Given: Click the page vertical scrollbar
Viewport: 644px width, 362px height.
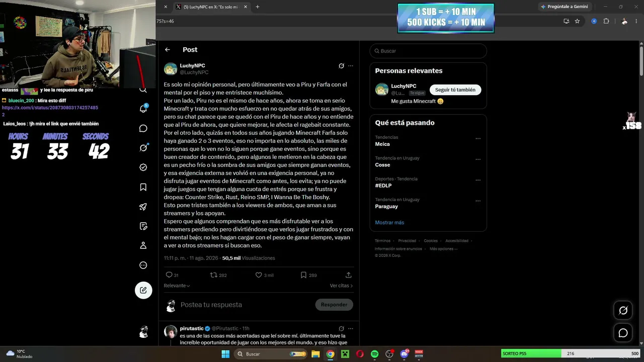Looking at the screenshot, I should [x=641, y=60].
